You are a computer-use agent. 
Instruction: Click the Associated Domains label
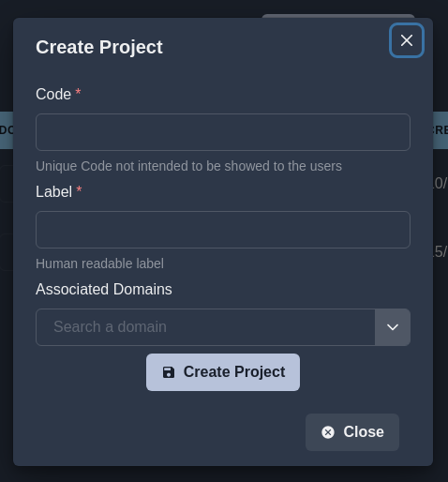104,289
